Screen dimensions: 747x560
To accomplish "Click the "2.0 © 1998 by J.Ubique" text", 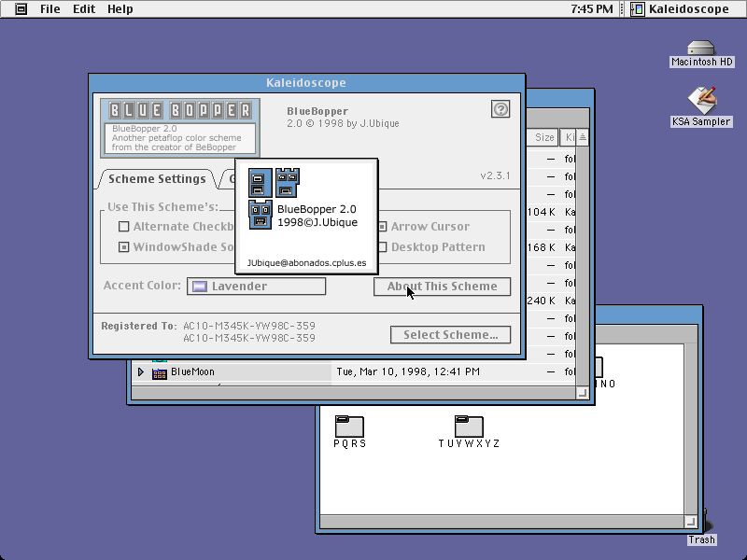I will click(343, 123).
